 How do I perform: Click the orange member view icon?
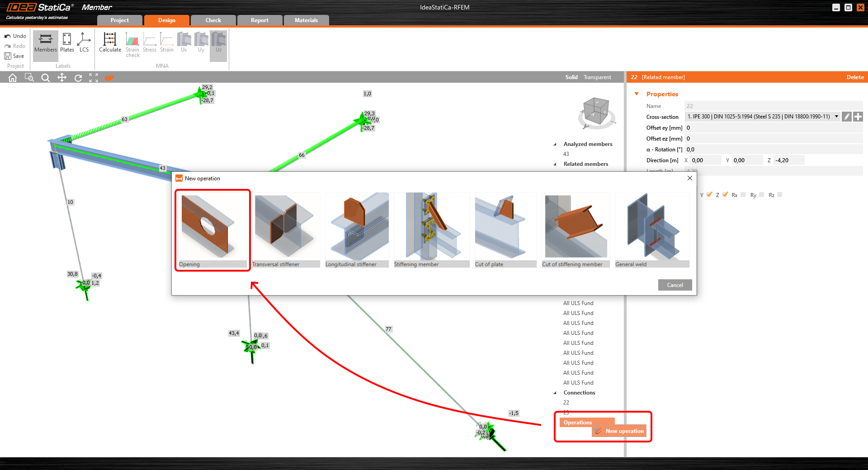coord(109,78)
